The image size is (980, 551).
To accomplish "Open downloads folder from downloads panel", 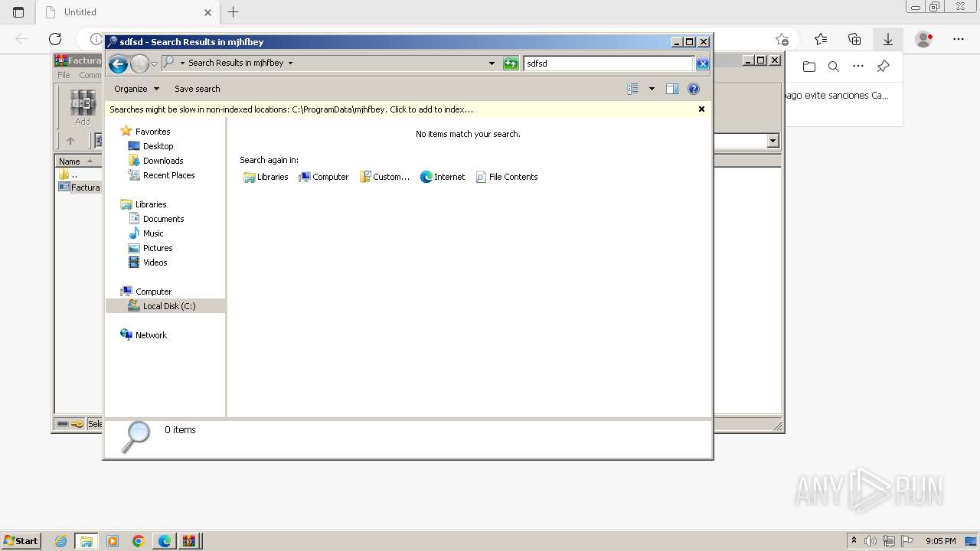I will [x=809, y=67].
